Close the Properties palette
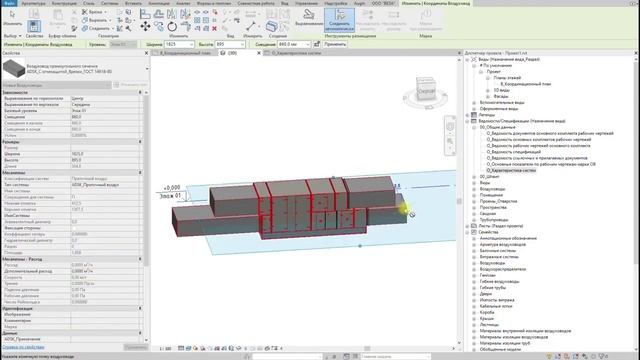Screen dimensions: 640x360 pos(147,53)
